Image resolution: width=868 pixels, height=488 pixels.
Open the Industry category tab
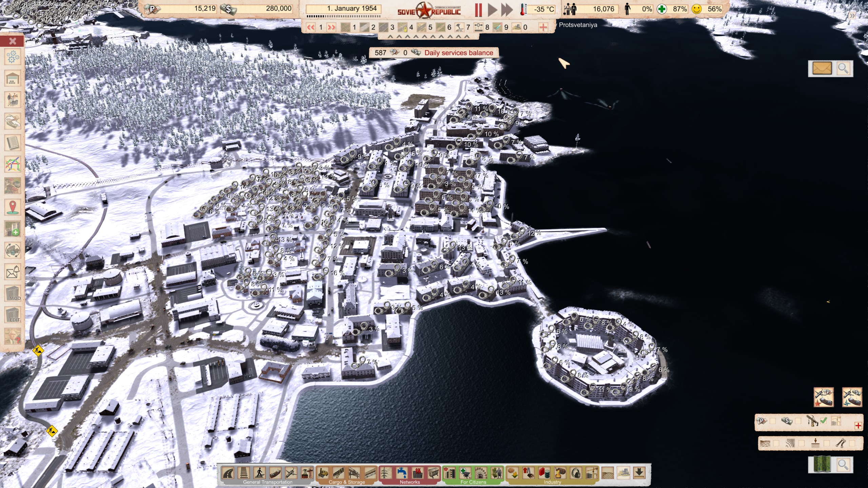pos(552,482)
